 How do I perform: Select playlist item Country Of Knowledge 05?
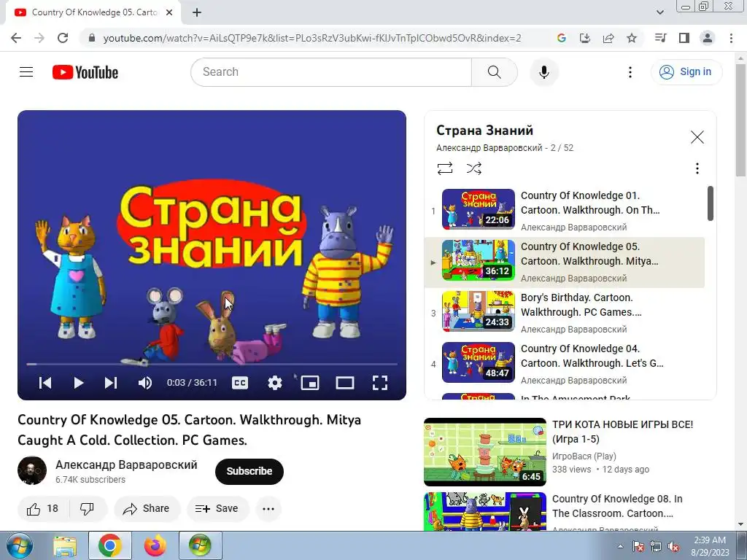coord(564,262)
